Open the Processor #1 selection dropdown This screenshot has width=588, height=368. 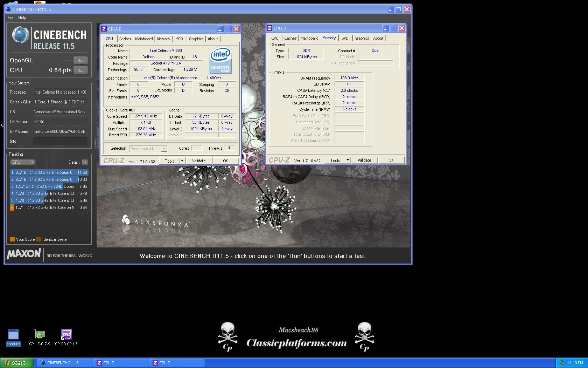(148, 149)
